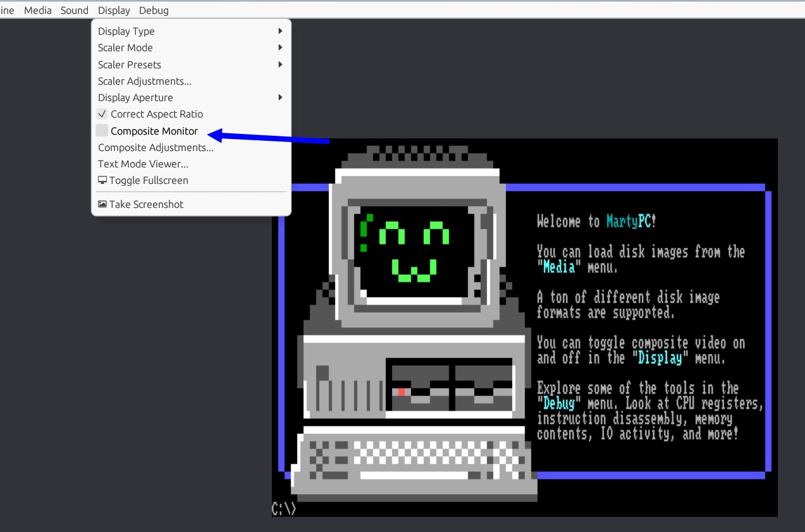Viewport: 805px width, 532px height.
Task: Expand the Display Aperture arrow
Action: click(x=280, y=97)
